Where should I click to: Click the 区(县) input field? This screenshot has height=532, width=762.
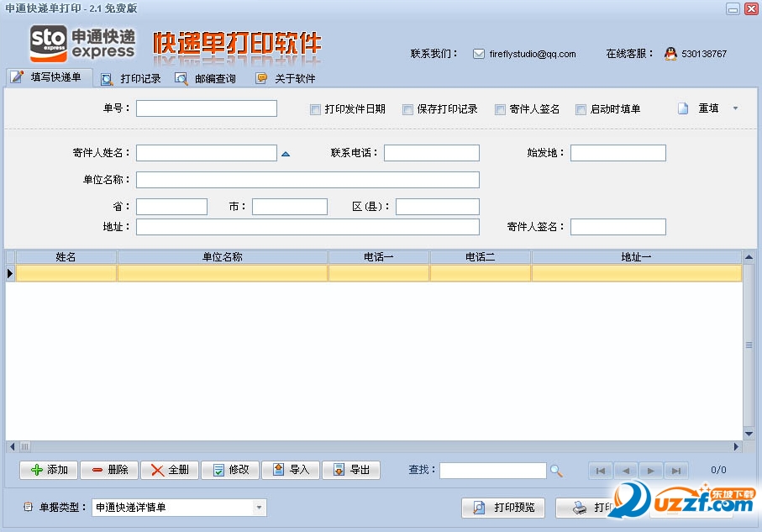click(438, 206)
